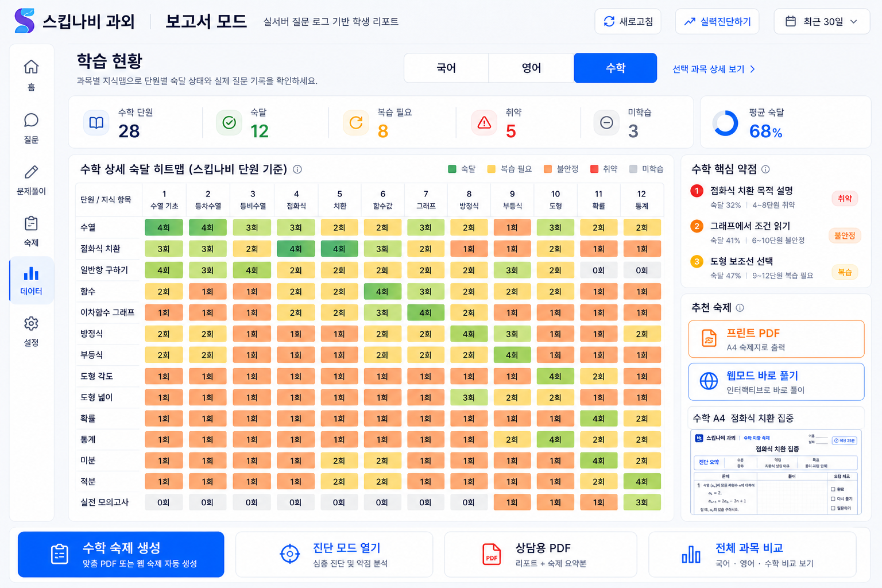
Task: Select the 수학 tab
Action: coord(616,68)
